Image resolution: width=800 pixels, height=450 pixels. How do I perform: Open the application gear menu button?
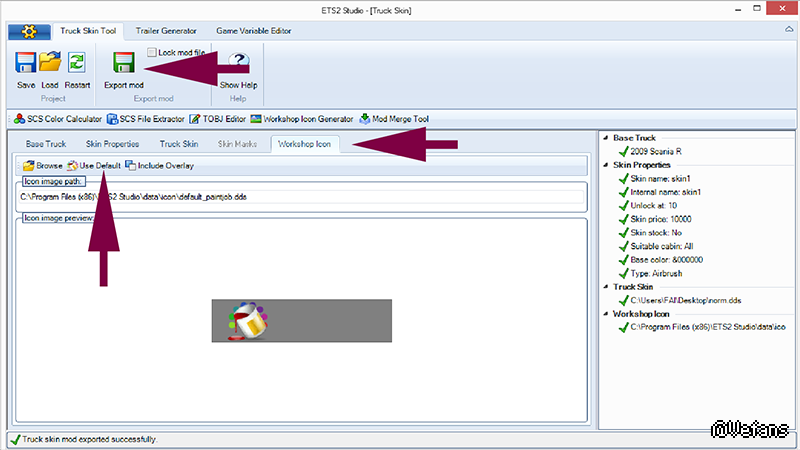click(x=29, y=32)
